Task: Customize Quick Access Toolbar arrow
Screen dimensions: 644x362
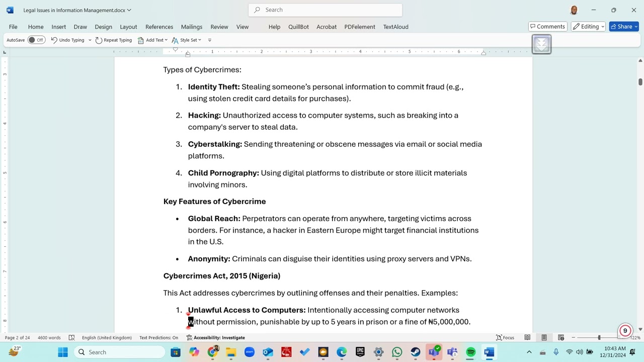Action: click(x=209, y=40)
